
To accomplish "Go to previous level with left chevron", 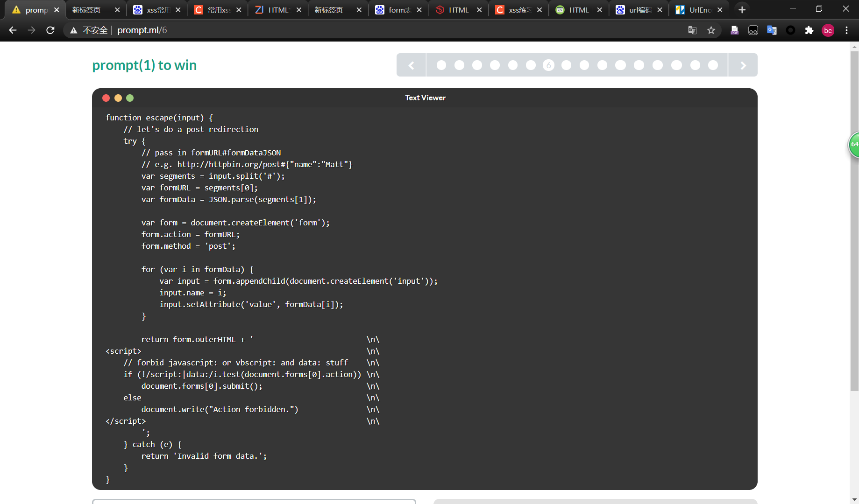I will [411, 65].
